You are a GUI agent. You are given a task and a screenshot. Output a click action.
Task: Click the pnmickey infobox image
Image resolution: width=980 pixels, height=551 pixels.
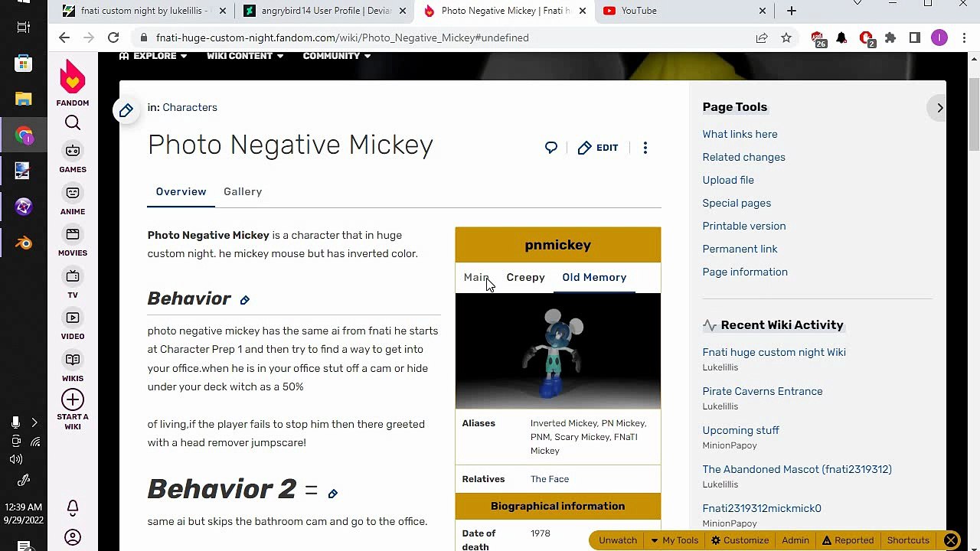[x=558, y=351]
